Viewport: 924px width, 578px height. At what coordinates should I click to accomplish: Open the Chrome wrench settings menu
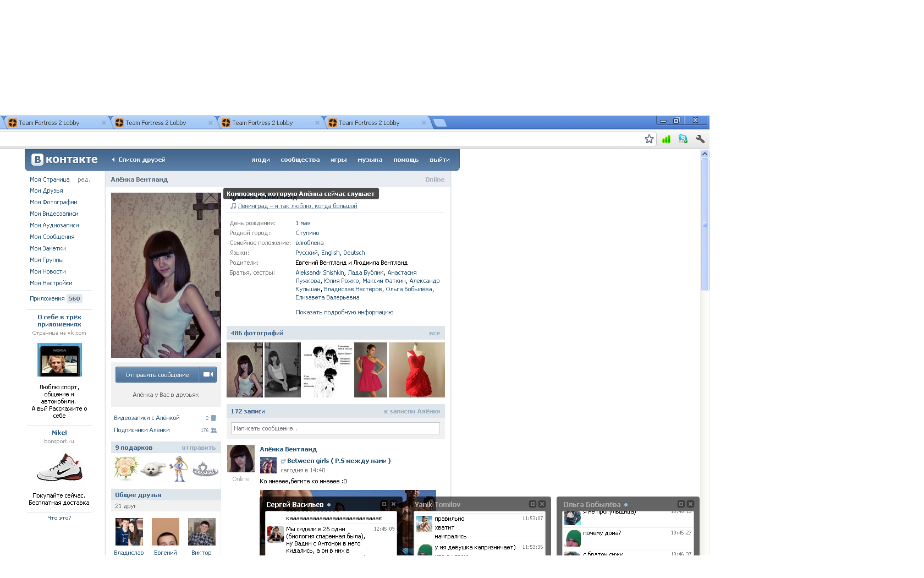pyautogui.click(x=700, y=139)
